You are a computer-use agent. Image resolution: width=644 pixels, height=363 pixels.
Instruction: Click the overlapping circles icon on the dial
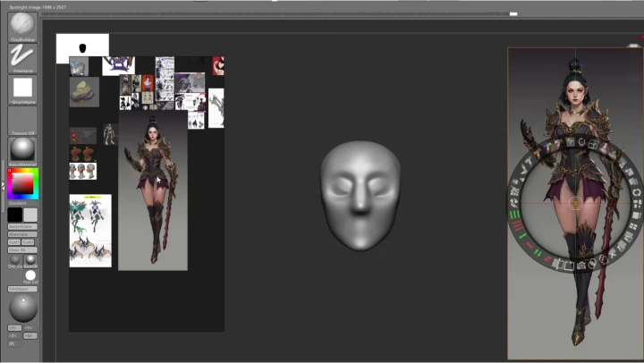click(592, 265)
